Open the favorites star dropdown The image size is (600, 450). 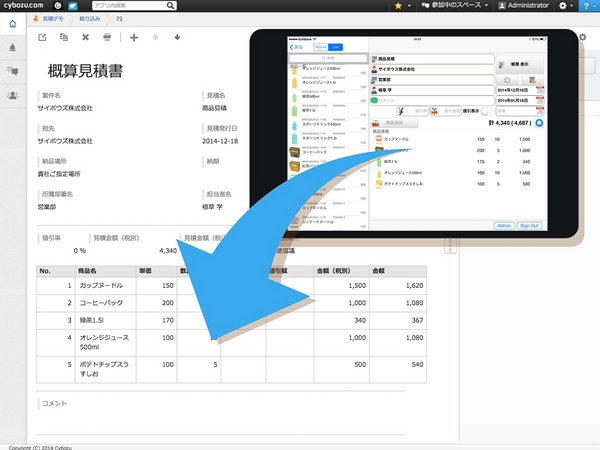tap(403, 6)
